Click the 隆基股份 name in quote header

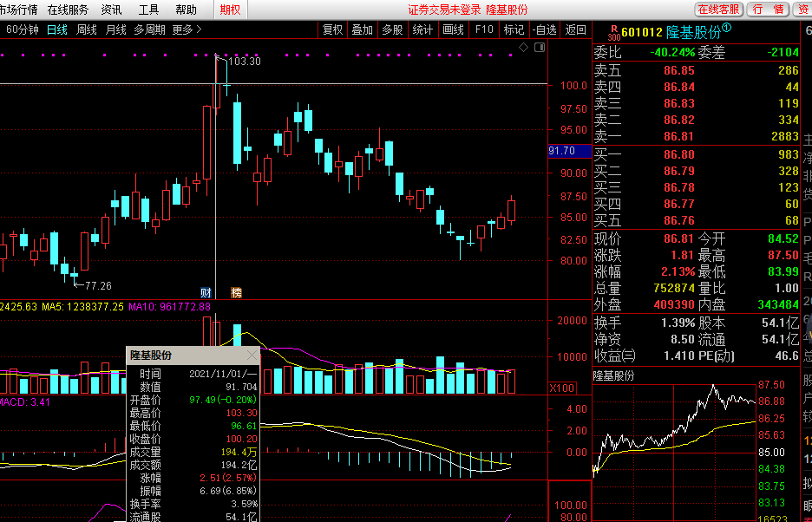coord(693,33)
